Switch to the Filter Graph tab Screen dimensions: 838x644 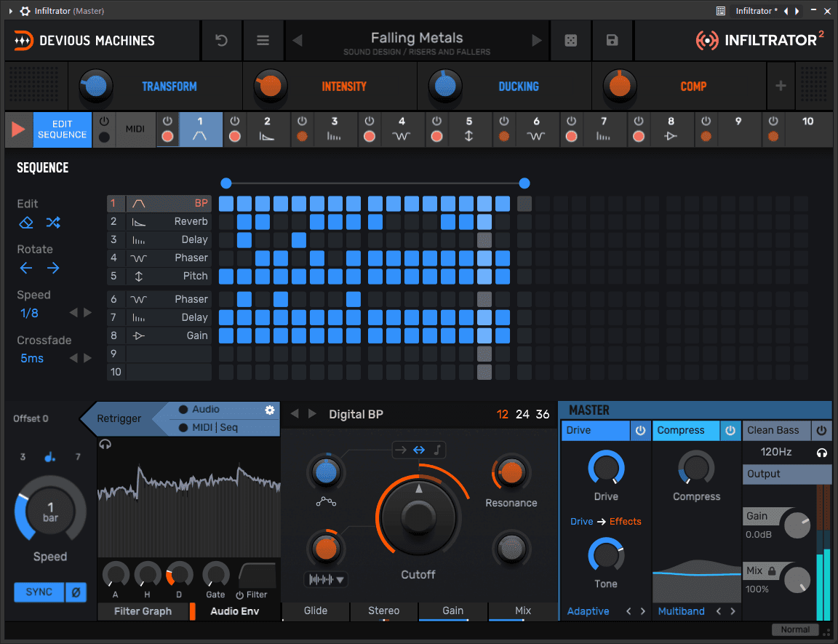point(143,611)
